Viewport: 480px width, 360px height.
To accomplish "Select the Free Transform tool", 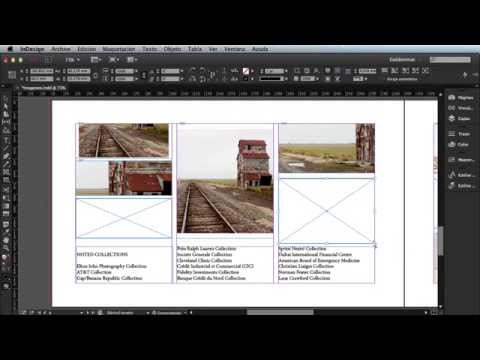I will click(6, 198).
